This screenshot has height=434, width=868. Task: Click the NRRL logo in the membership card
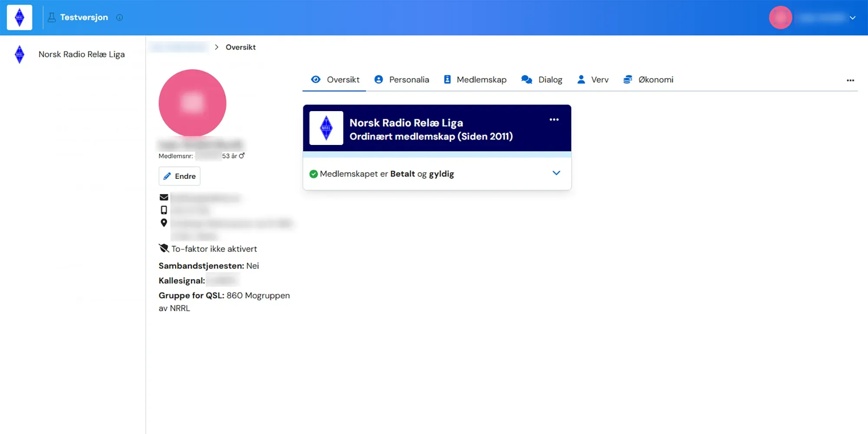[x=326, y=128]
